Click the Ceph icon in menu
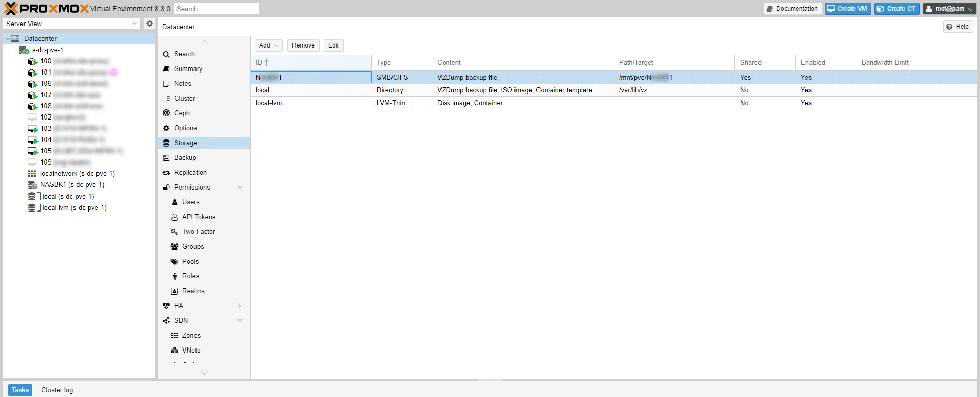 tap(166, 113)
